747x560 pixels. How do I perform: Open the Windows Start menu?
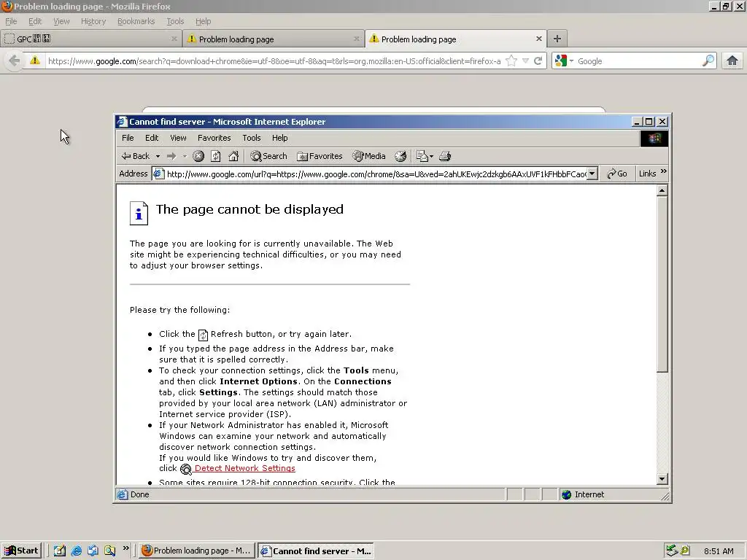point(21,551)
